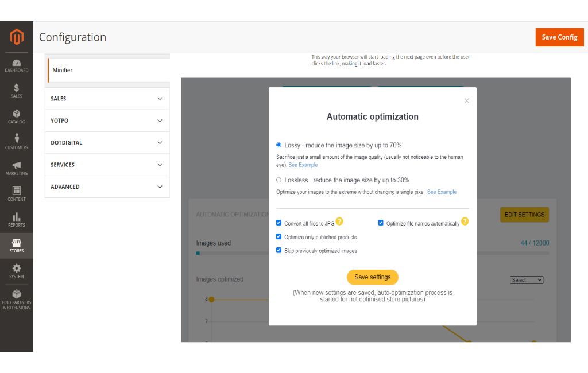The width and height of the screenshot is (588, 373).
Task: Toggle Optimize file names automatically checkbox
Action: point(381,223)
